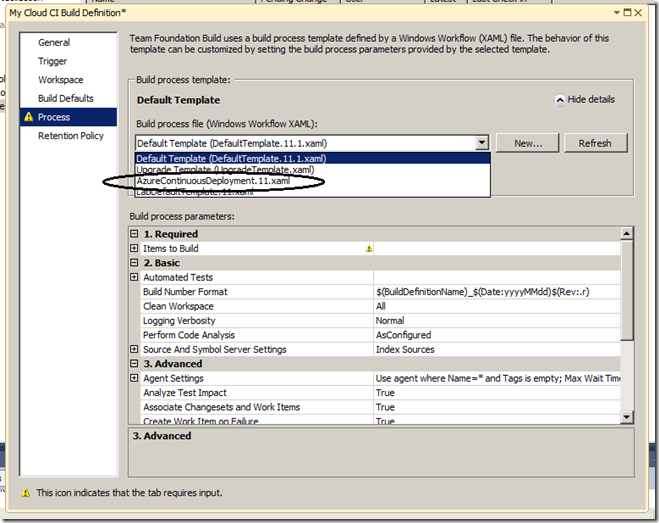The height and width of the screenshot is (523, 659).
Task: Click the New... button
Action: 528,143
